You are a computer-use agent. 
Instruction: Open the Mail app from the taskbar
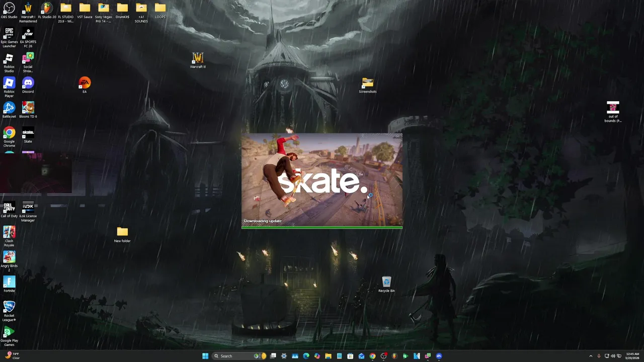tap(361, 356)
